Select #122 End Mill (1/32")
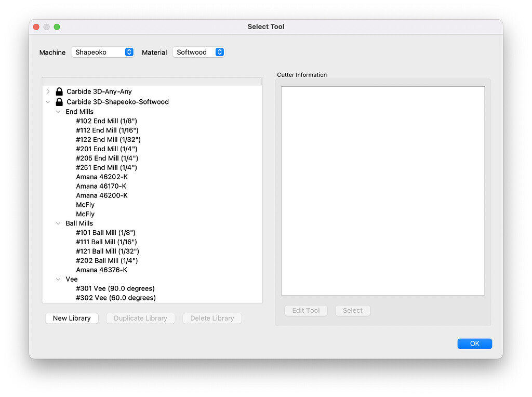Screen dimensions: 532x397 pos(108,139)
